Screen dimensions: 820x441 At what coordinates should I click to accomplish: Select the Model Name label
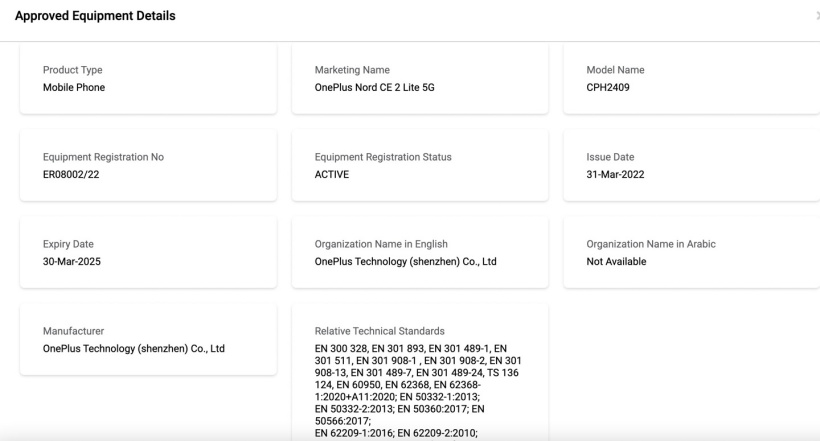(615, 70)
